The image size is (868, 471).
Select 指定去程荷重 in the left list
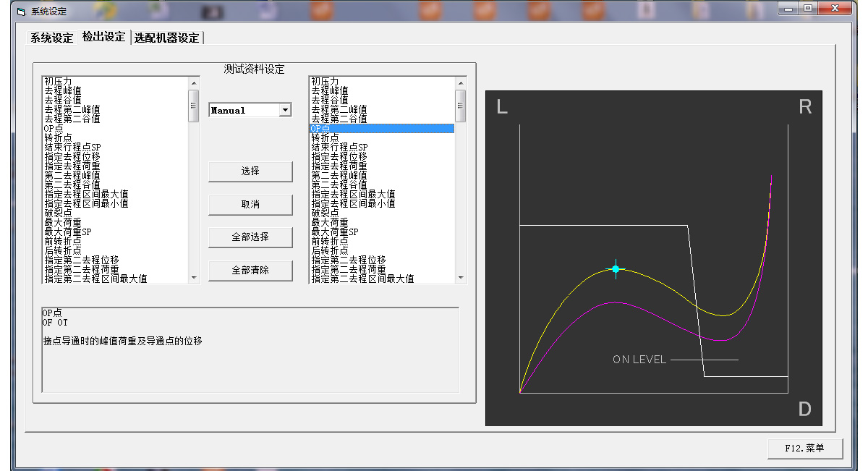[115, 166]
